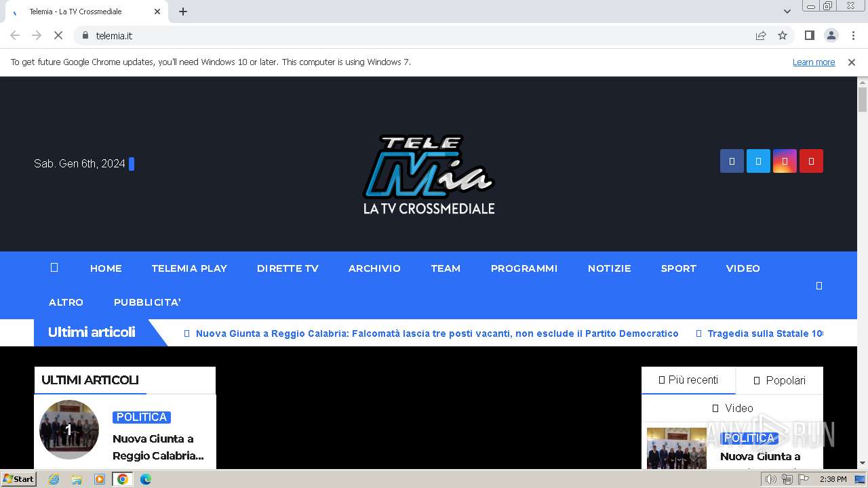Open a new browser tab
The height and width of the screenshot is (488, 868).
[183, 12]
